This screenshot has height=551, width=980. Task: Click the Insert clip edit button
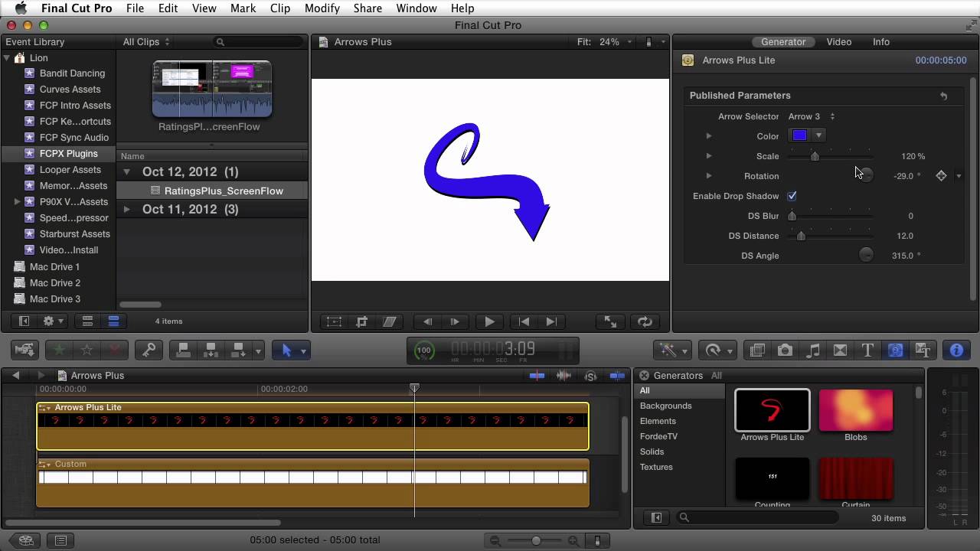(x=211, y=350)
